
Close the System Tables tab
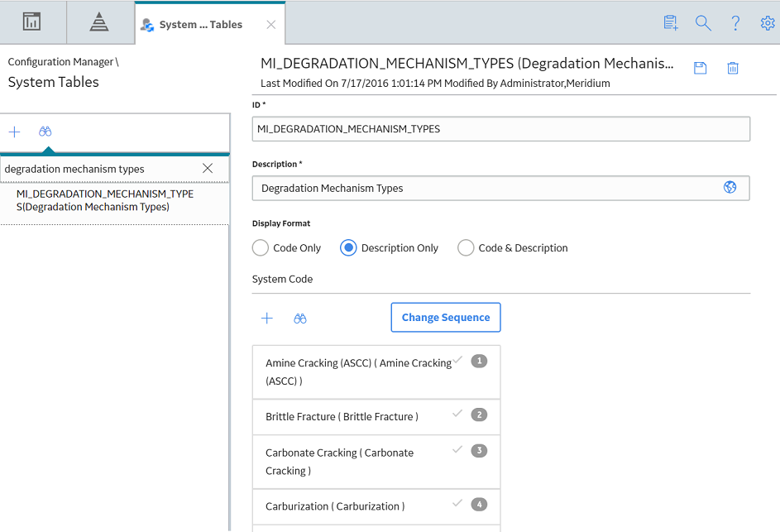pyautogui.click(x=271, y=24)
